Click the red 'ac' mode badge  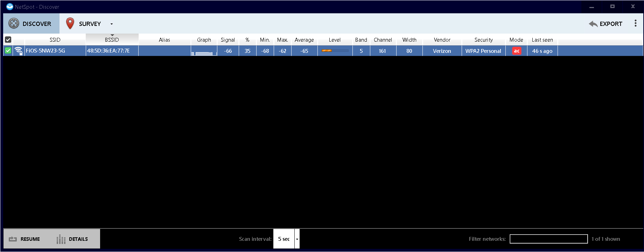tap(517, 51)
